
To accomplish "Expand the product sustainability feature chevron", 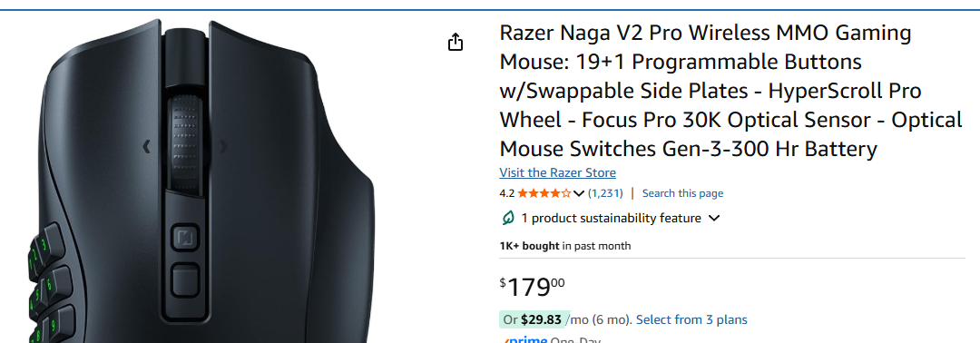I will [x=714, y=218].
